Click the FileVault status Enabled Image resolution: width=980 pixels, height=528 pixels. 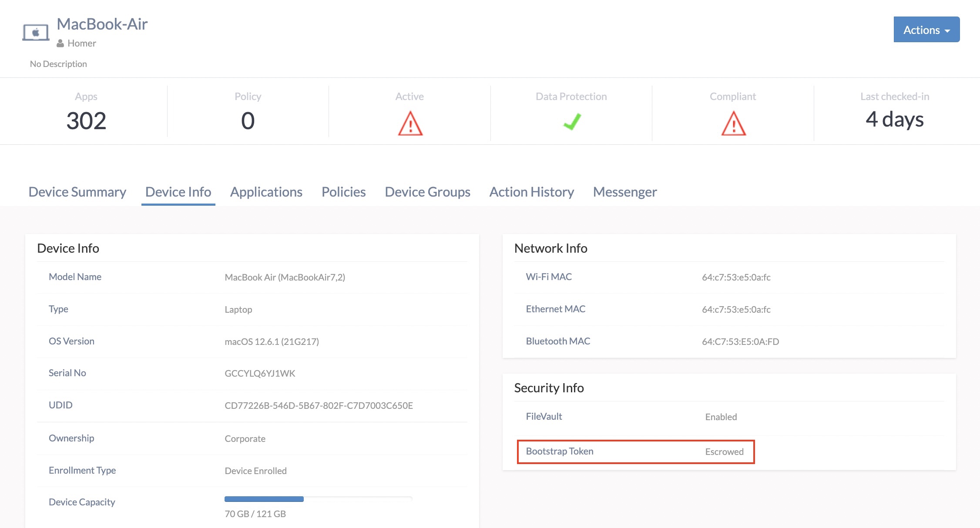coord(721,417)
